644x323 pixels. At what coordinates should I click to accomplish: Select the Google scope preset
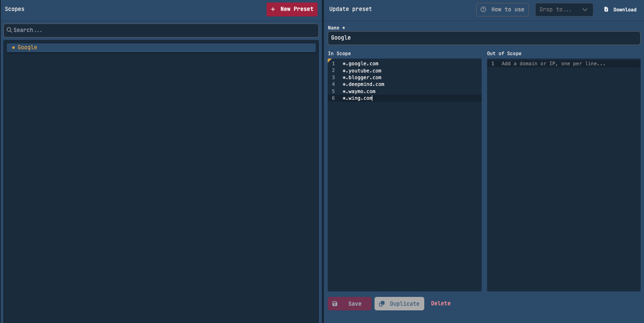pyautogui.click(x=161, y=48)
